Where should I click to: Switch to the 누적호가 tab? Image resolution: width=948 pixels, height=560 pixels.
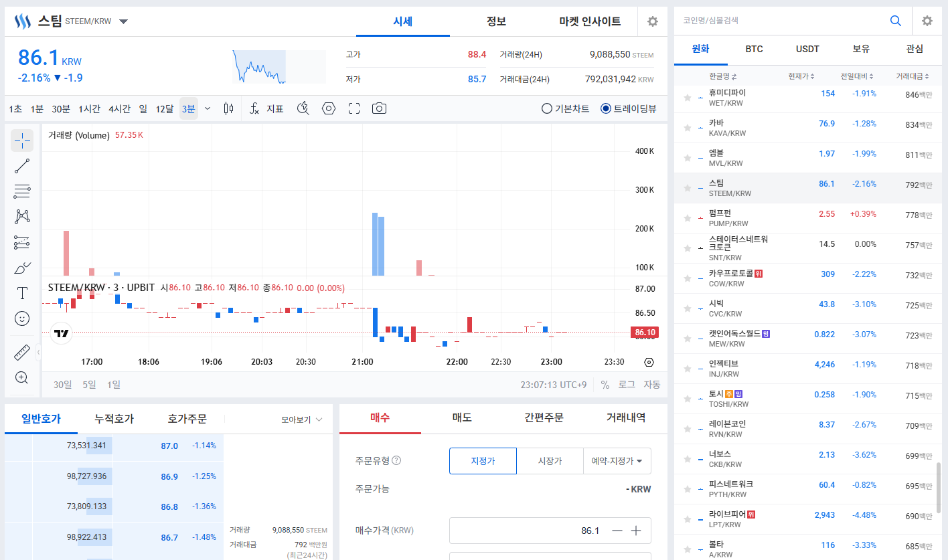(114, 419)
